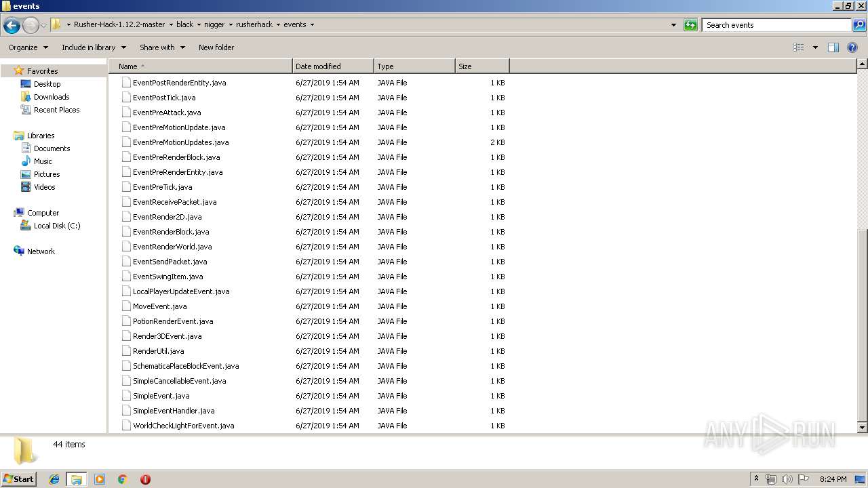Click the Back navigation arrow

pos(12,25)
